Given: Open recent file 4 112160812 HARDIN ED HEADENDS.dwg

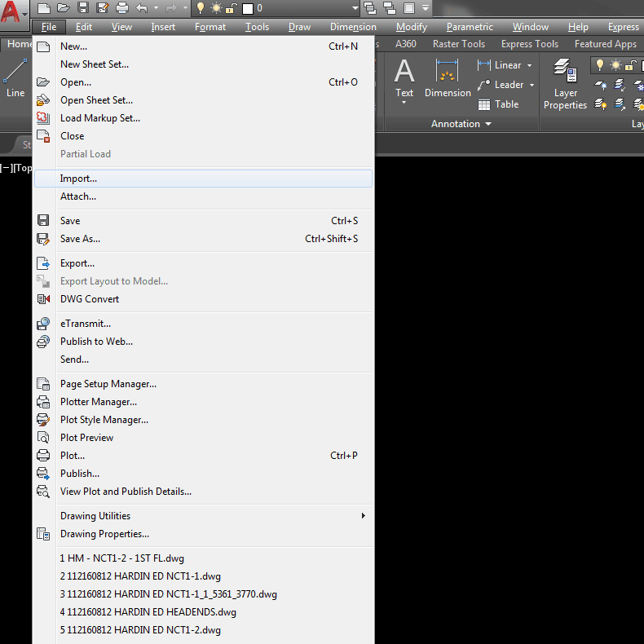Looking at the screenshot, I should point(203,612).
